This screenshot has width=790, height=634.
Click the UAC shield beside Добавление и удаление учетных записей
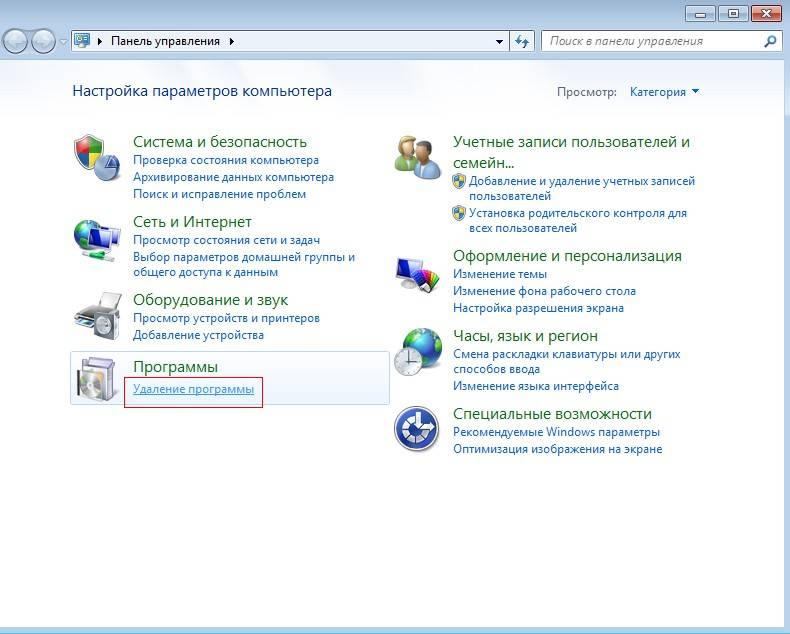pyautogui.click(x=458, y=181)
